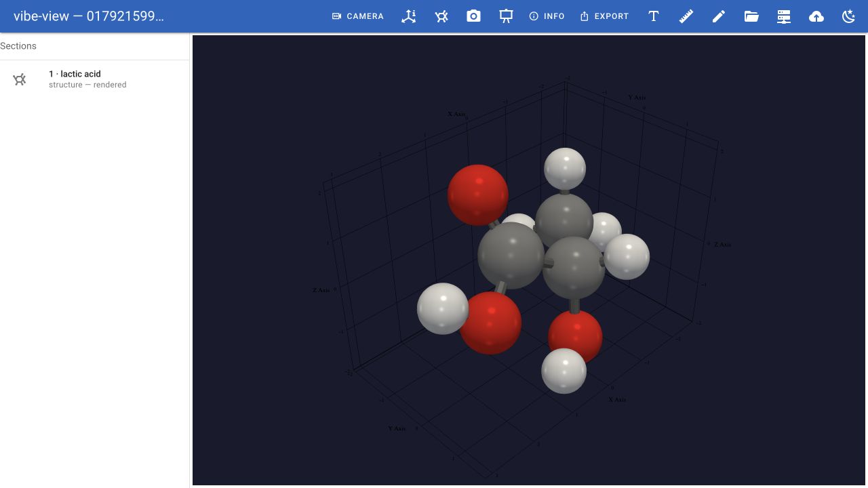
Task: Click the molecule structure icon in toolbar
Action: tap(441, 16)
